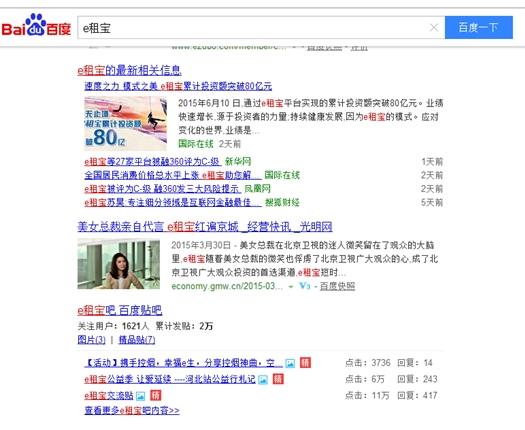Select the 图片(3) tab link
Image resolution: width=525 pixels, height=430 pixels.
(91, 340)
